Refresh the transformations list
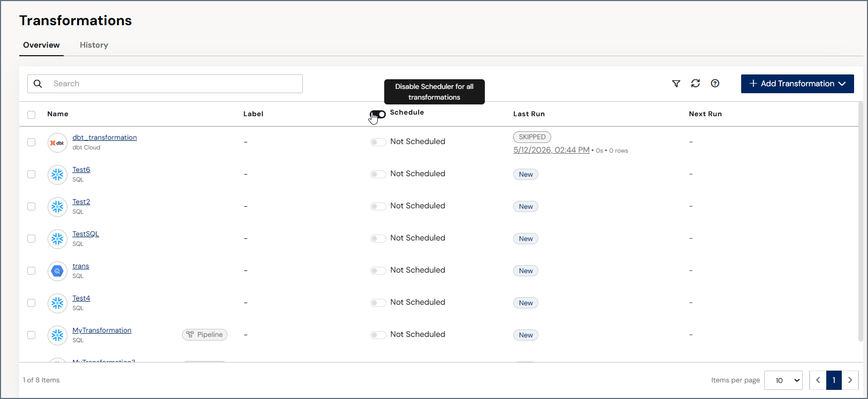The height and width of the screenshot is (399, 868). [695, 84]
